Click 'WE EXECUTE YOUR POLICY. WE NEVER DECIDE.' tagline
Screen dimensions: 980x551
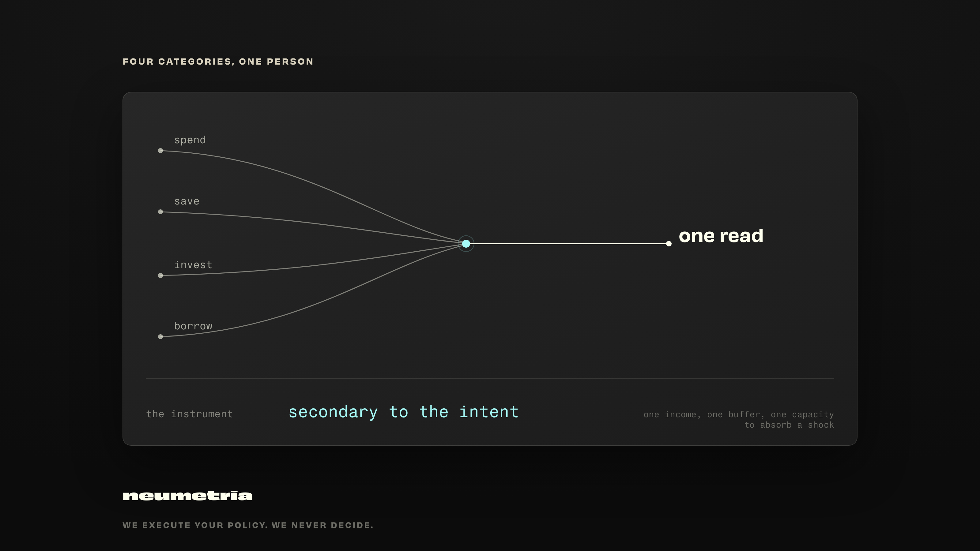tap(248, 525)
